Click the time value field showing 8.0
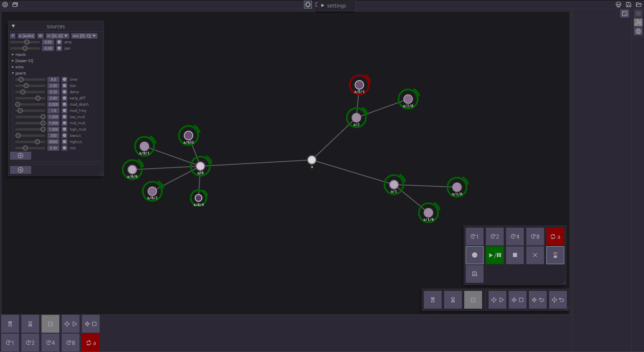 coord(53,80)
